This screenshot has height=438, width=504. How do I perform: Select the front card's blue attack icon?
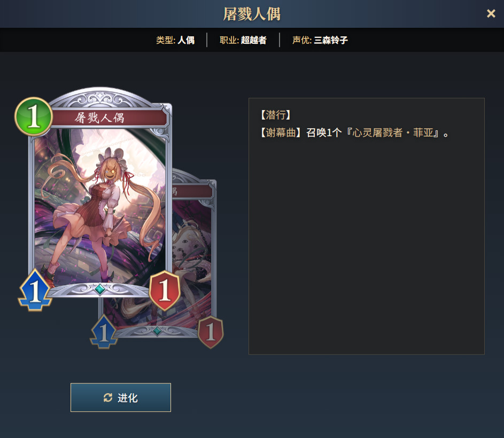click(x=35, y=290)
